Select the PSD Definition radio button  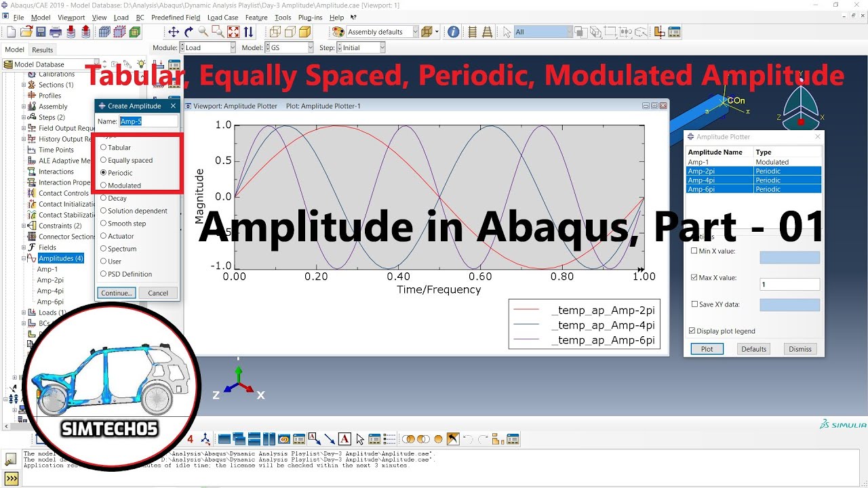pyautogui.click(x=104, y=274)
